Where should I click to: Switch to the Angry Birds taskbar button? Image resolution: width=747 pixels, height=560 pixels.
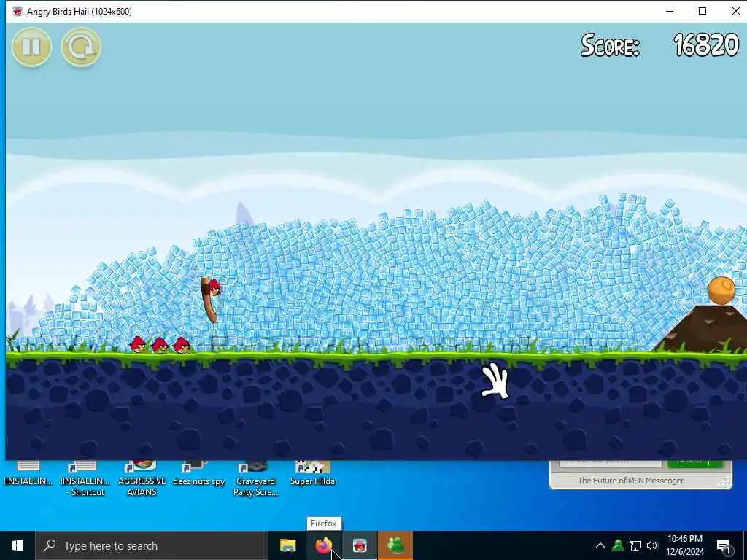click(x=360, y=545)
